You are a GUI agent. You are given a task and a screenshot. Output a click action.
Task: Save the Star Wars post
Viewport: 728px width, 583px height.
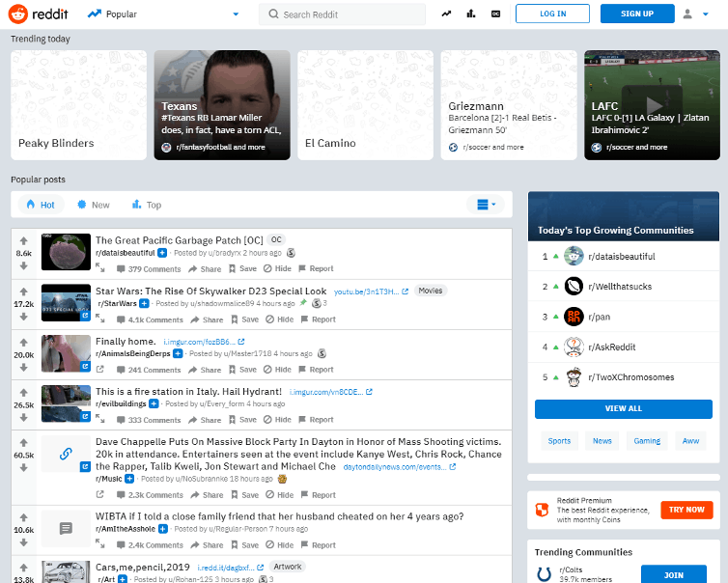[x=244, y=319]
